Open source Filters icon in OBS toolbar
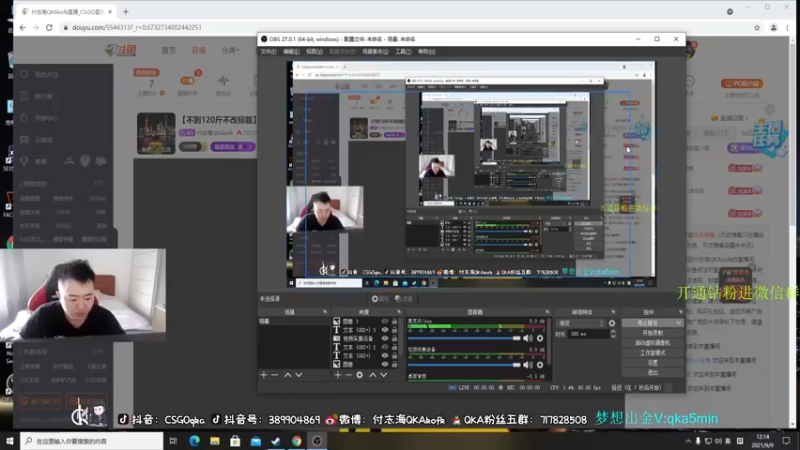 pyautogui.click(x=398, y=299)
